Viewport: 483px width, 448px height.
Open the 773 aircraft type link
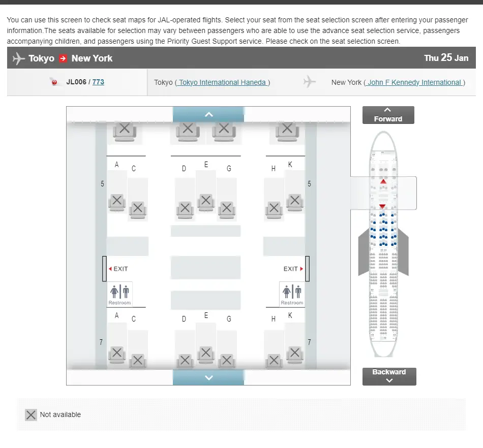pos(98,82)
